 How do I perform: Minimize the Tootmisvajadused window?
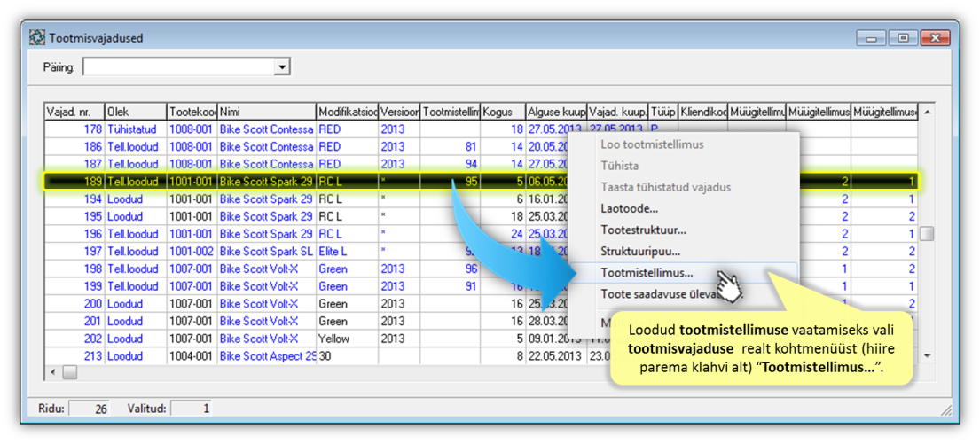(x=871, y=38)
